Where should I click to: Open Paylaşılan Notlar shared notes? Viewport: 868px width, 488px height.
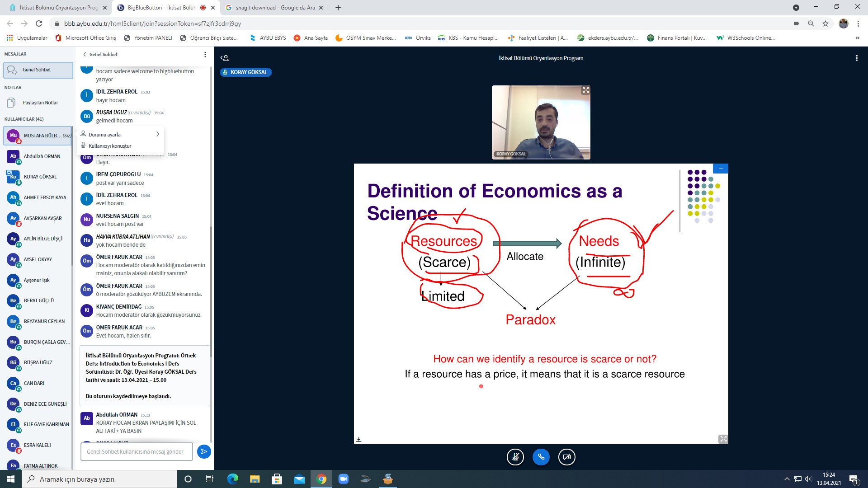coord(40,103)
